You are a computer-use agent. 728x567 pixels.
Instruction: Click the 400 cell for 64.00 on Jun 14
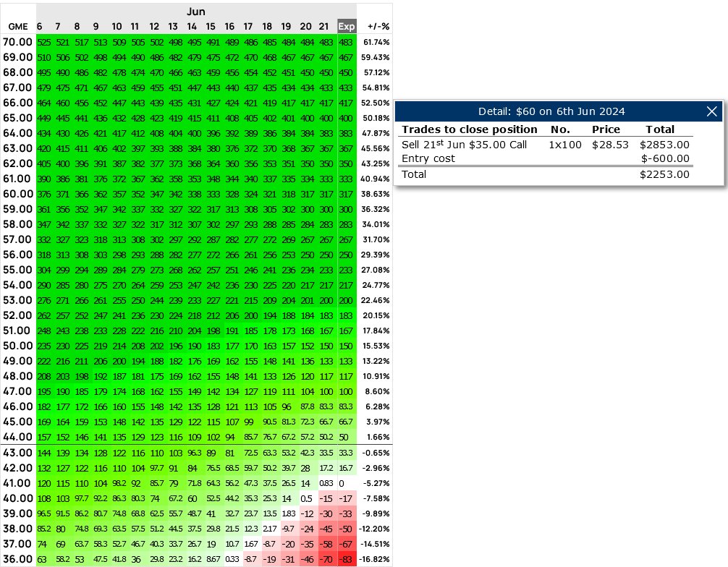point(195,133)
